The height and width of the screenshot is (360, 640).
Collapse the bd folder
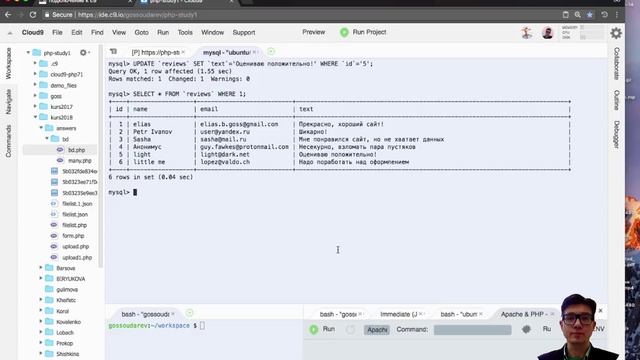(47, 138)
